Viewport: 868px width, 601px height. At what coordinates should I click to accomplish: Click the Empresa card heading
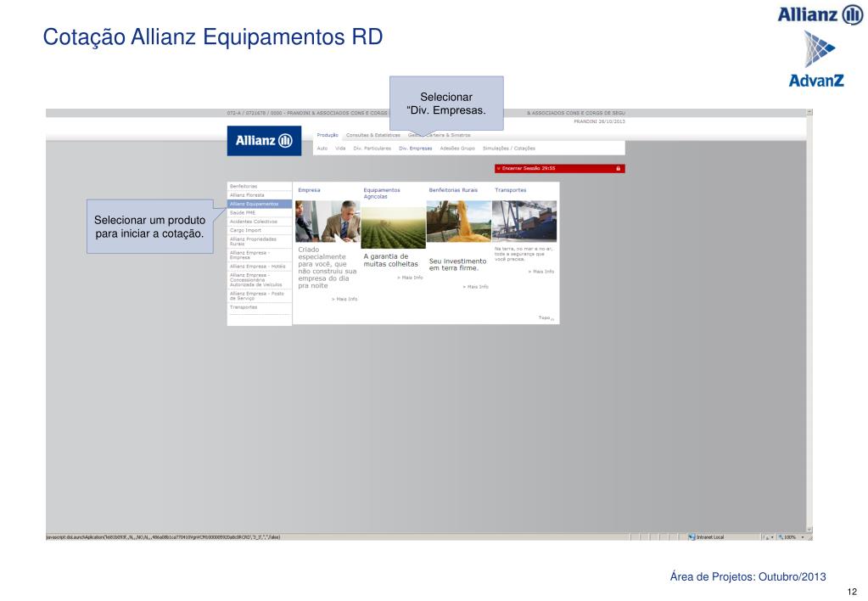(309, 190)
